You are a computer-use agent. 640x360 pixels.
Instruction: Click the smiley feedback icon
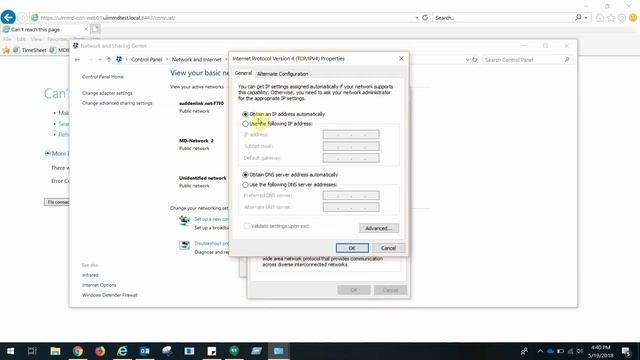point(633,18)
